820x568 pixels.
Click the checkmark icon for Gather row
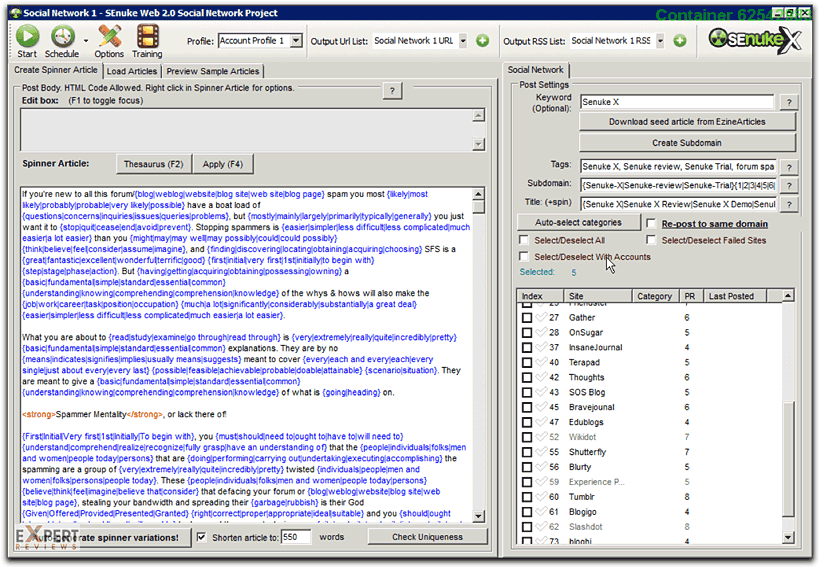541,317
